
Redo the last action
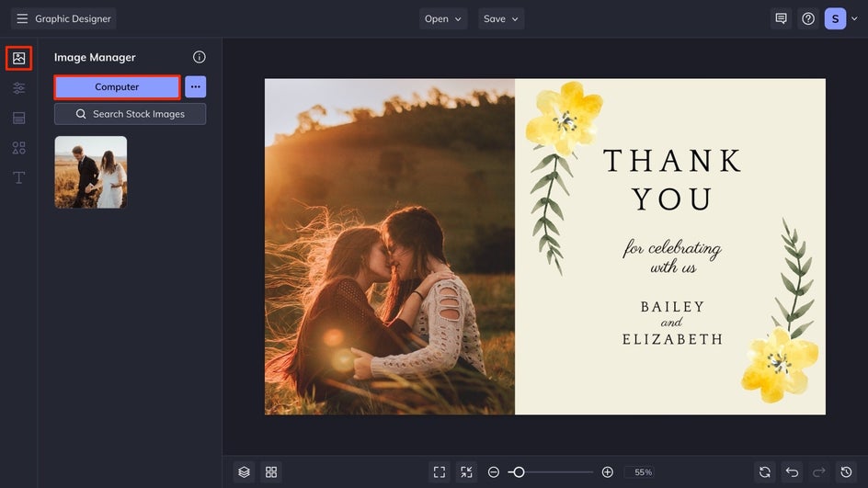[x=818, y=472]
